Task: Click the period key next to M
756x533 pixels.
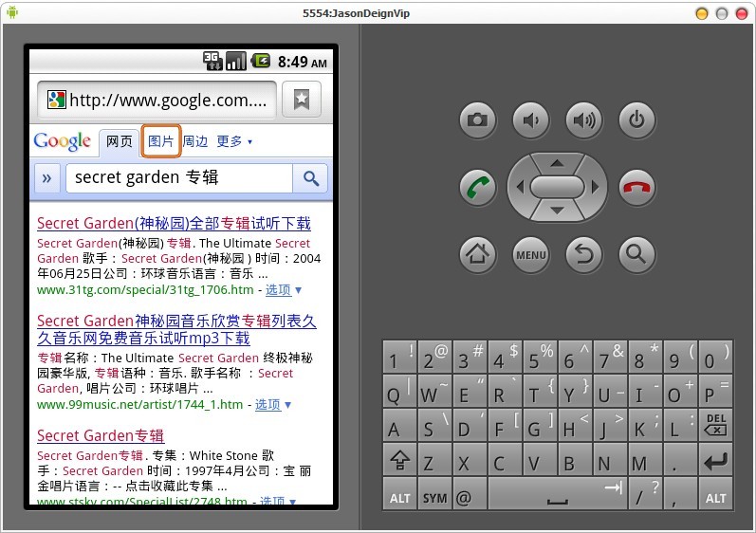Action: 680,460
